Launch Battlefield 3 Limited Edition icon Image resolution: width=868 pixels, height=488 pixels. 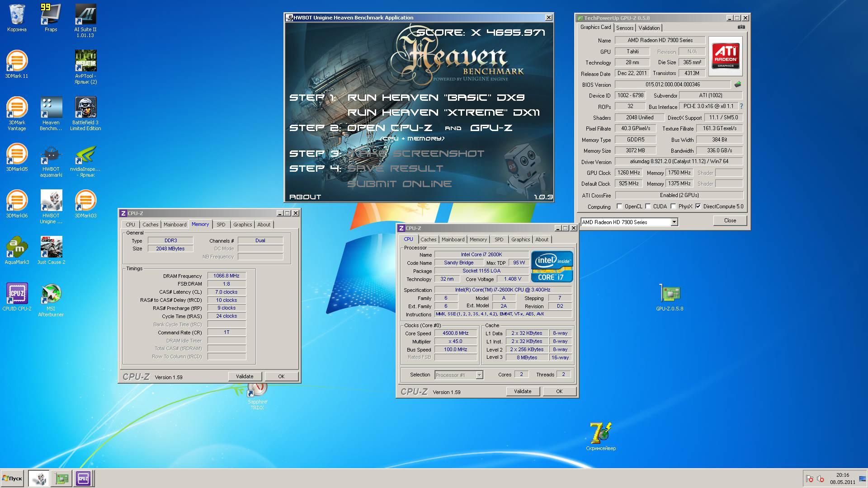pos(85,114)
